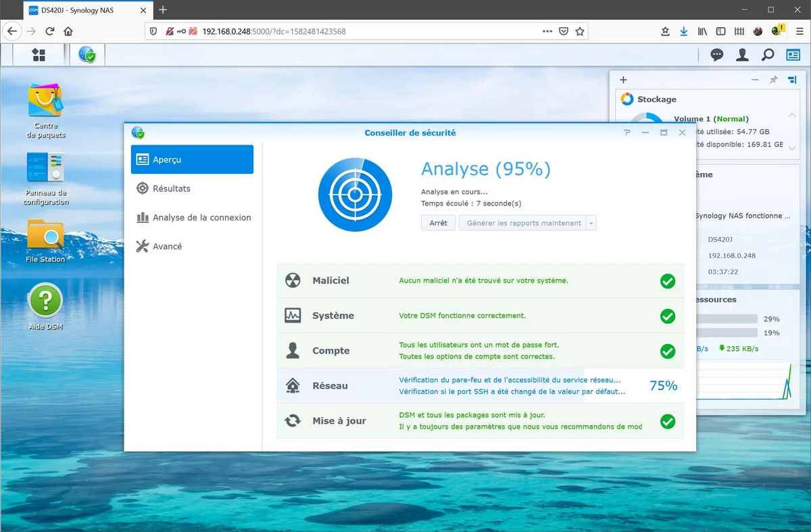The width and height of the screenshot is (811, 532).
Task: Click the Maliciel radiation icon
Action: pyautogui.click(x=293, y=281)
